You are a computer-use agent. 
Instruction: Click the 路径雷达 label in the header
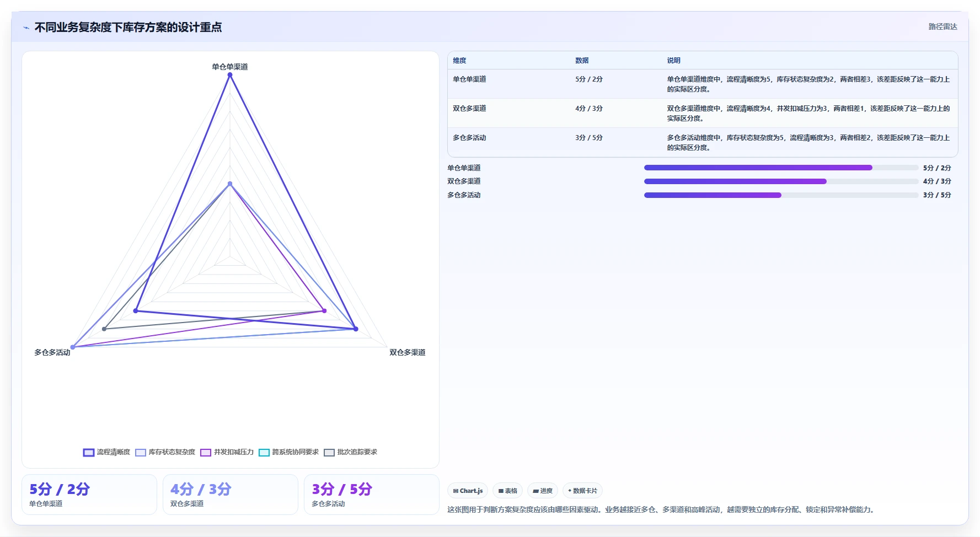(x=942, y=26)
